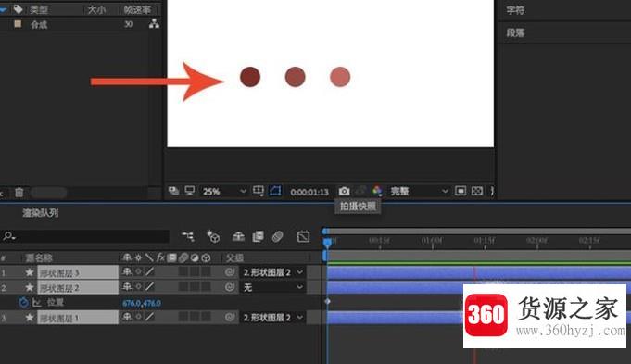631x364 pixels.
Task: Click the timeline search field
Action: [85, 236]
